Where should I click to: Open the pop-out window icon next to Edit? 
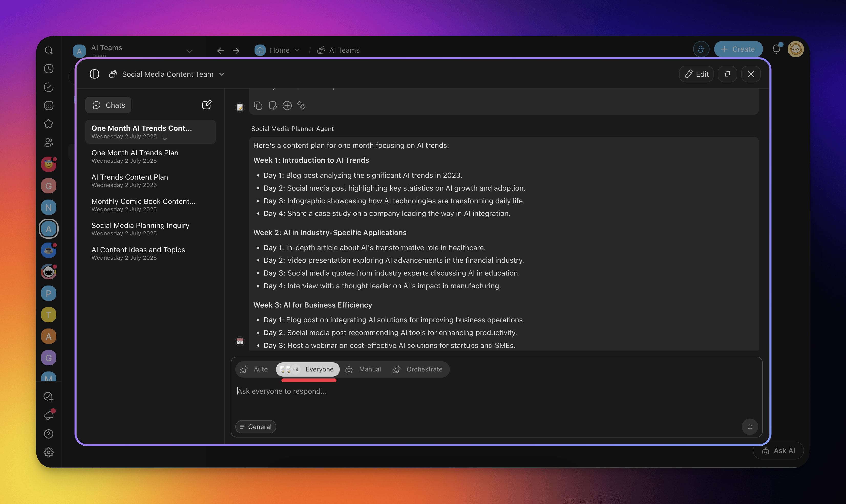click(x=727, y=74)
